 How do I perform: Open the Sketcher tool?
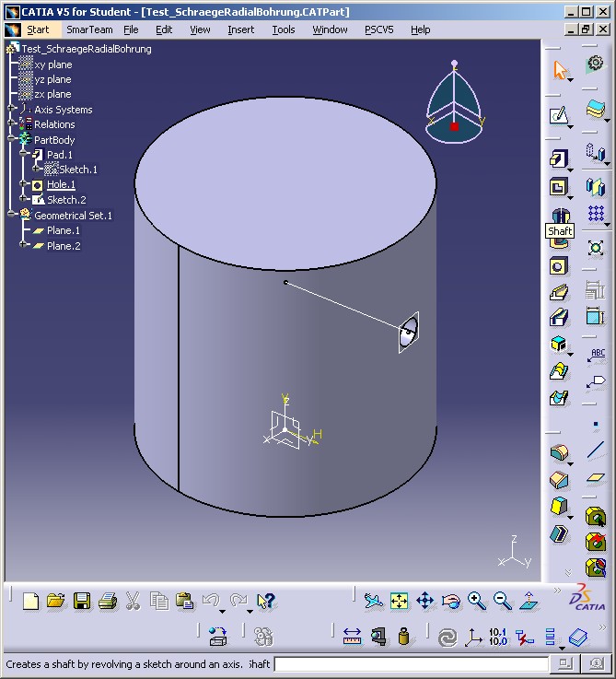[558, 115]
